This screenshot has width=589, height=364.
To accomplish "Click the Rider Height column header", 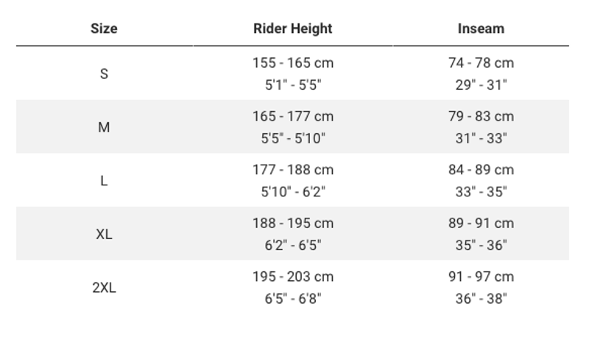I will click(292, 29).
